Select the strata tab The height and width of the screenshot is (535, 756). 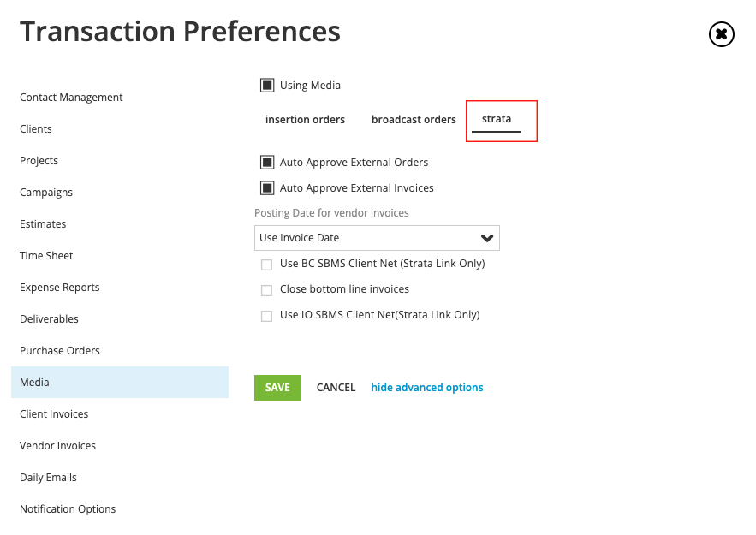[497, 119]
